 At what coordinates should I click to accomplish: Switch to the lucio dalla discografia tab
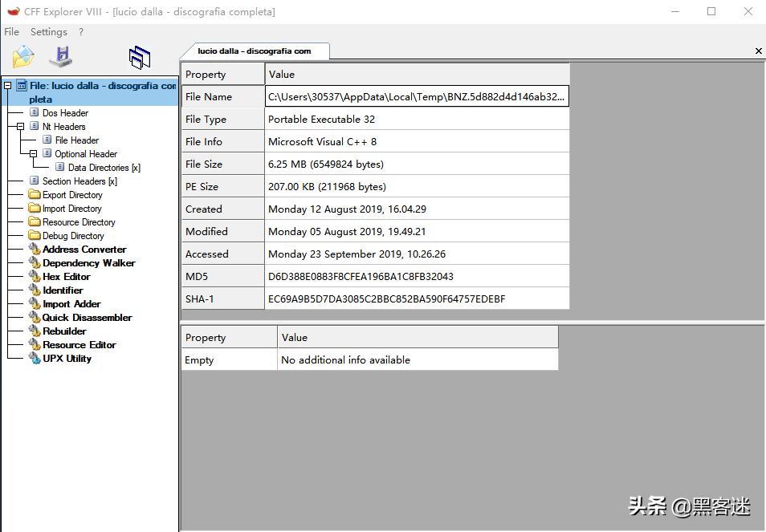coord(257,50)
